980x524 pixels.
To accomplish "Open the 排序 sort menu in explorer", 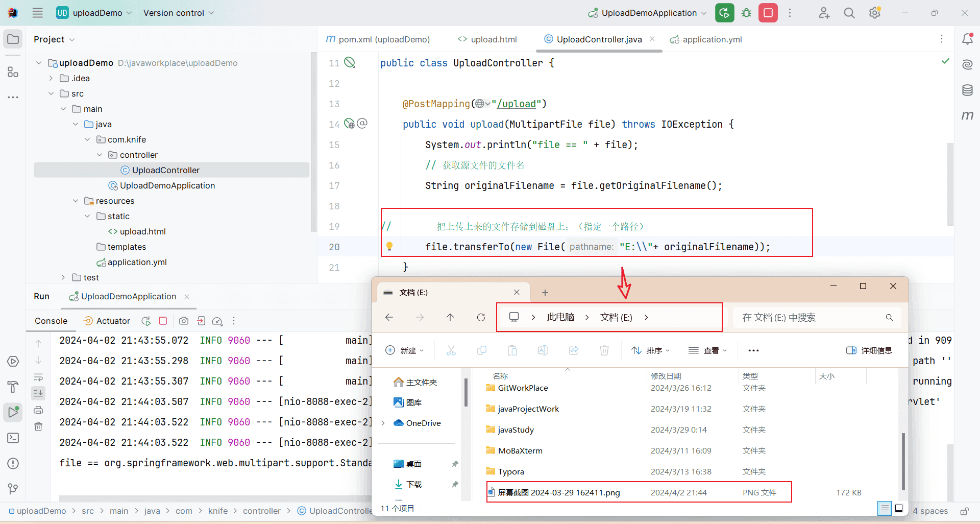I will [x=651, y=350].
